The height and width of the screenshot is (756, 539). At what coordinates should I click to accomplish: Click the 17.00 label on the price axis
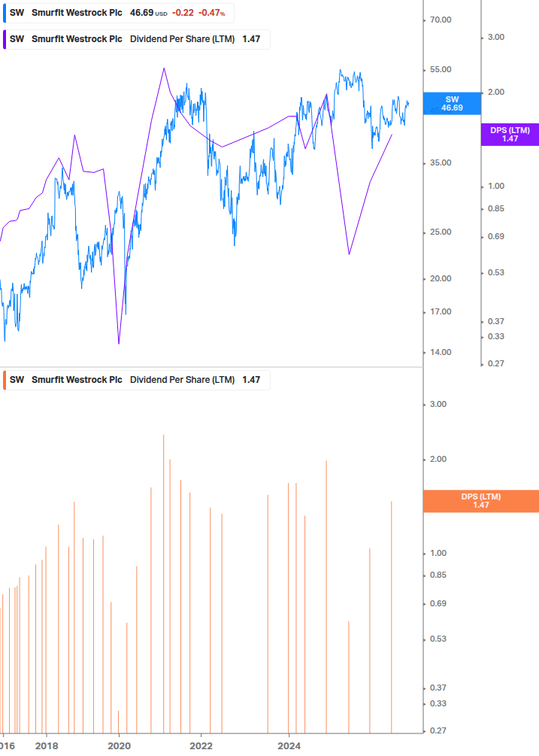click(441, 312)
